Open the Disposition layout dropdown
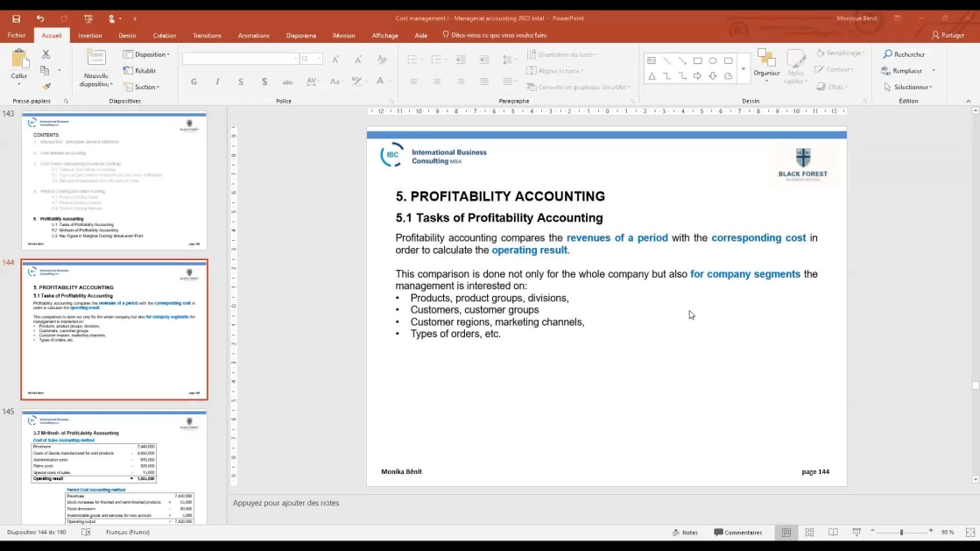This screenshot has height=551, width=980. (x=147, y=54)
